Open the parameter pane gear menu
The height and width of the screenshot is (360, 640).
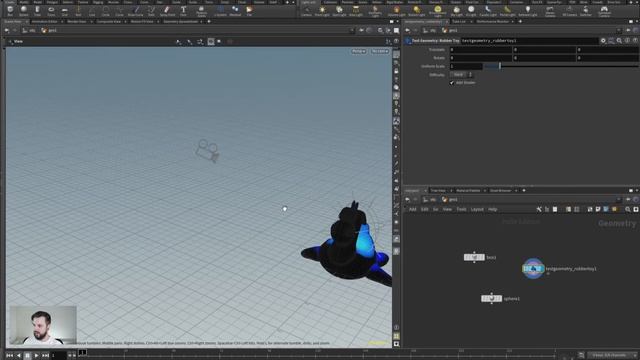pos(603,41)
